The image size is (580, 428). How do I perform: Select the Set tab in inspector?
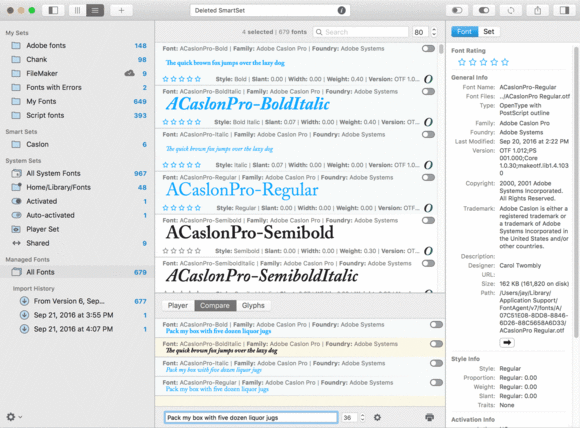pos(489,32)
